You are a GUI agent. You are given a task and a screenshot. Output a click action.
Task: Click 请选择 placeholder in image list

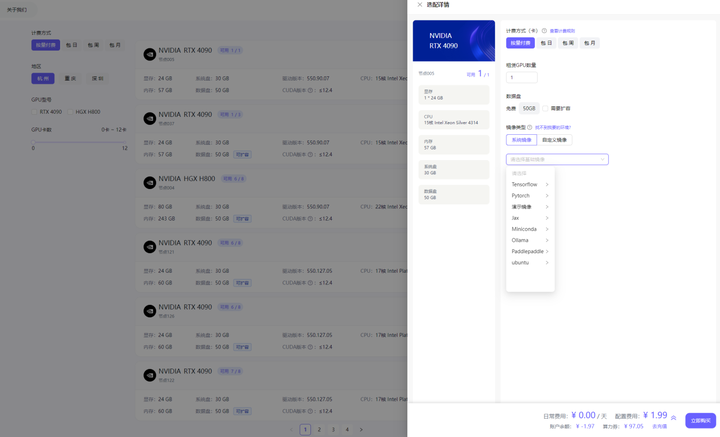point(519,174)
